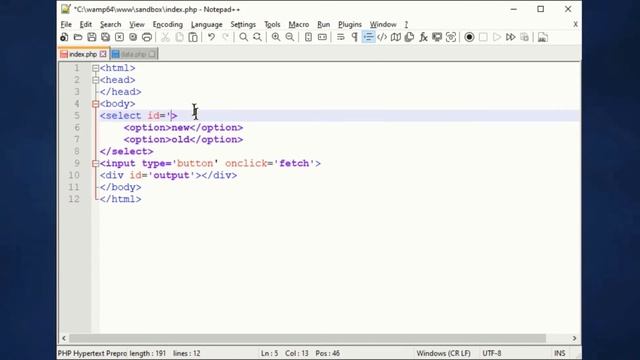
Task: Open the Search menu
Action: point(110,24)
